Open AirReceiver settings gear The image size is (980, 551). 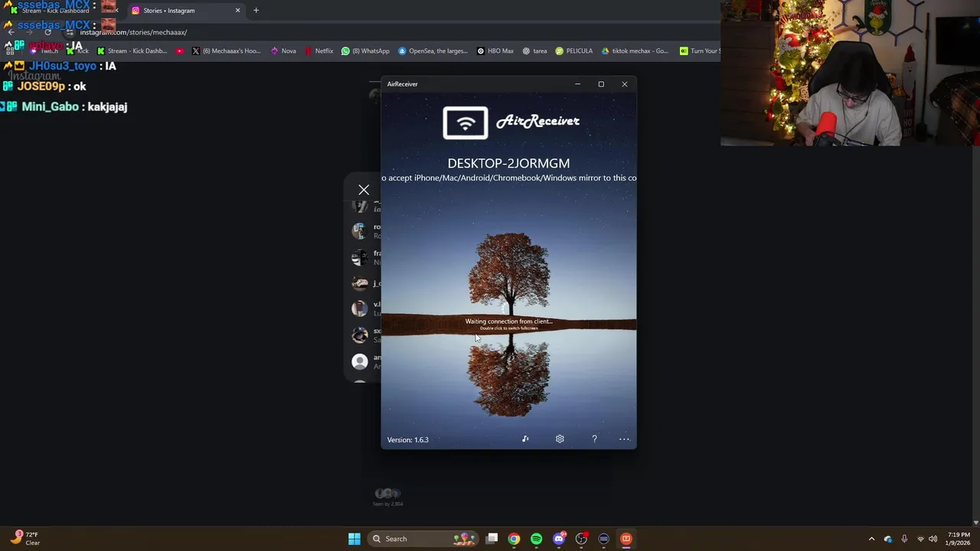[x=560, y=439]
